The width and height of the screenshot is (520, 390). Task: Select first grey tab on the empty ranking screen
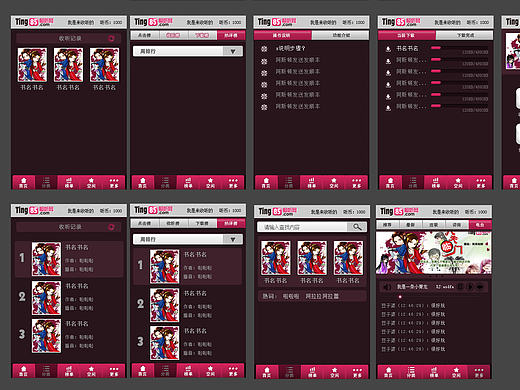click(145, 35)
